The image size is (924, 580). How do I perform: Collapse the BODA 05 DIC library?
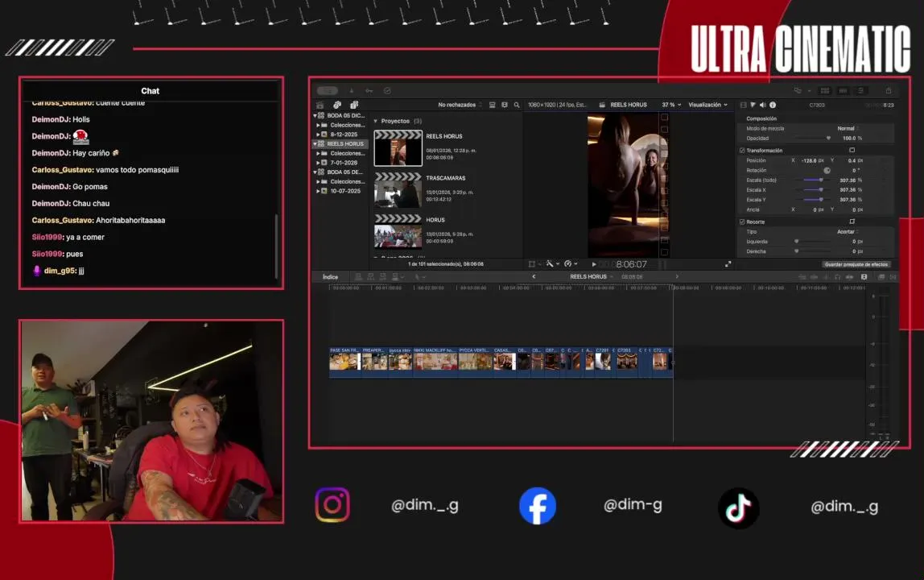tap(316, 116)
